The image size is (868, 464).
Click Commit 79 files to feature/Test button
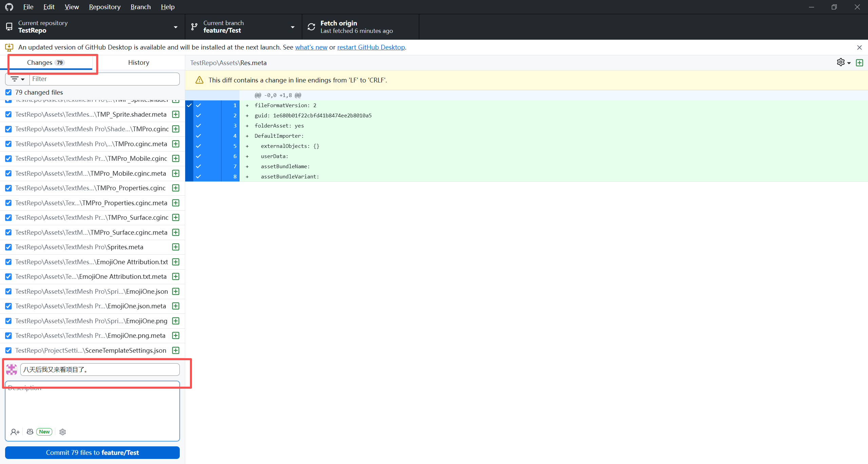click(x=92, y=452)
